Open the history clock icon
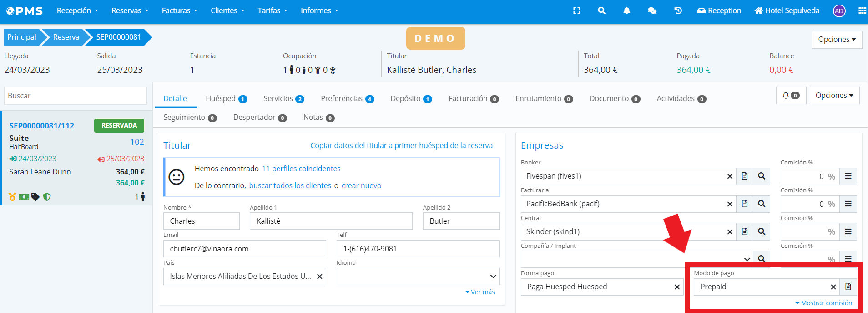The image size is (868, 313). click(x=678, y=10)
